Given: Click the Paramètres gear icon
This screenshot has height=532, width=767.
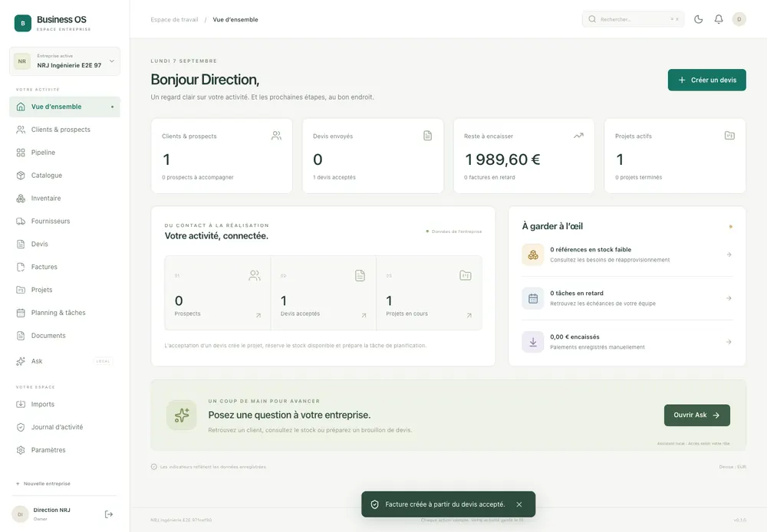Looking at the screenshot, I should pyautogui.click(x=21, y=450).
